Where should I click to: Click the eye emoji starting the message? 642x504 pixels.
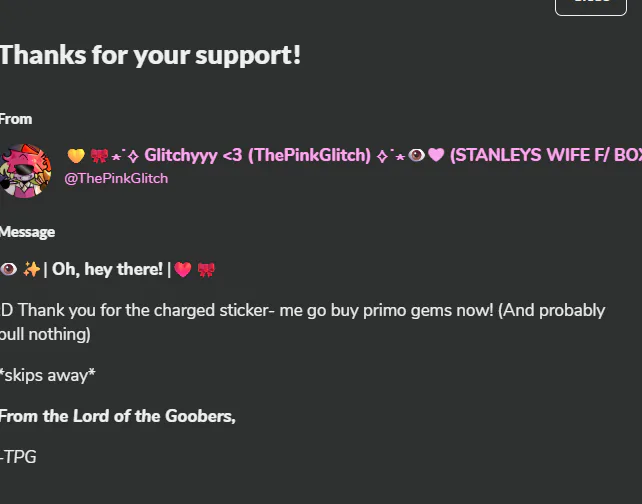(8, 269)
